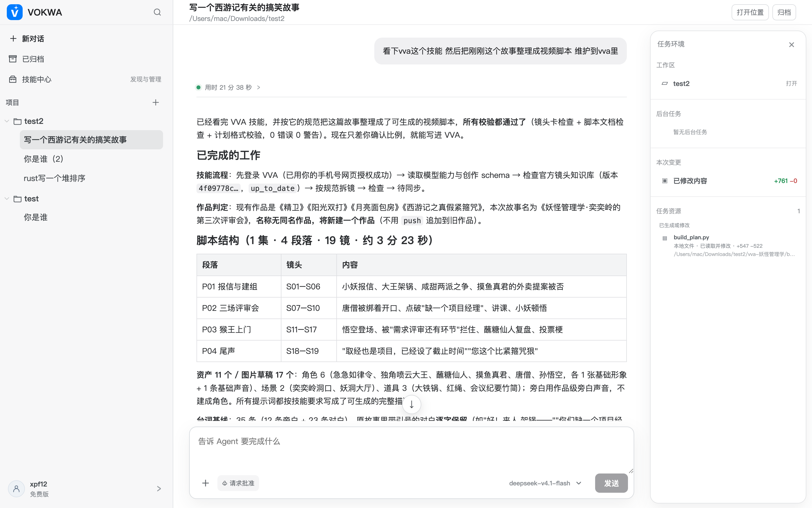Click the file path /Users/mac/Downloads/test2

[237, 18]
